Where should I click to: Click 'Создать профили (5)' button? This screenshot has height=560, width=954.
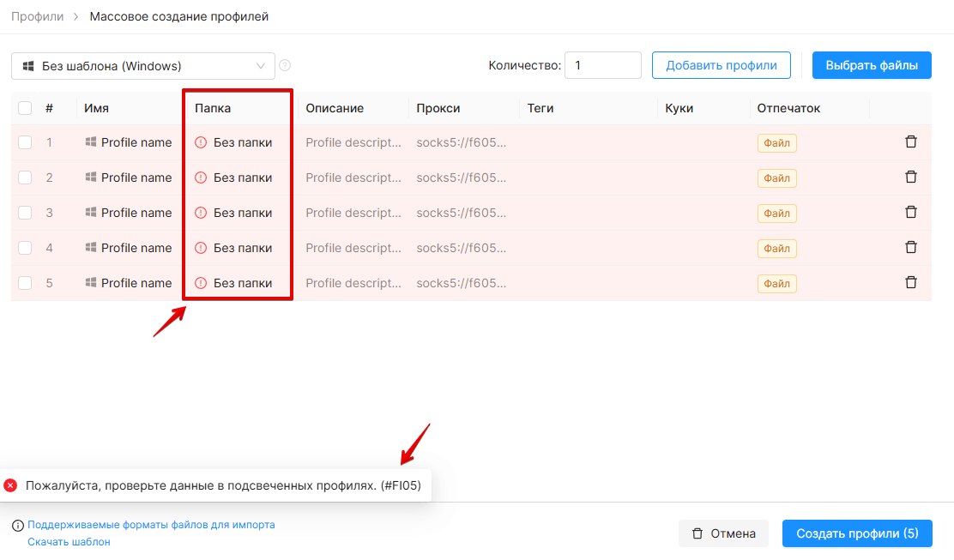(x=857, y=533)
